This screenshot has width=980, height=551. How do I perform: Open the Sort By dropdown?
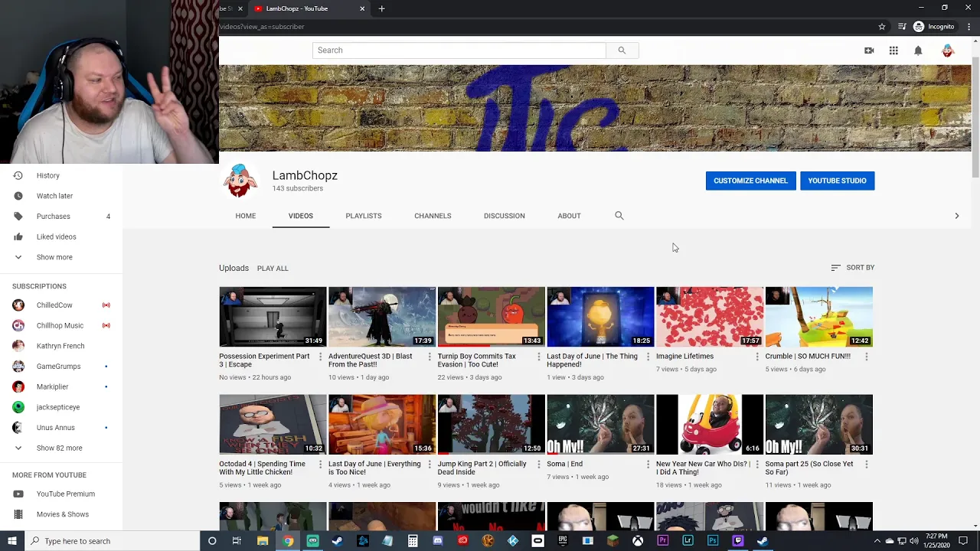point(852,268)
